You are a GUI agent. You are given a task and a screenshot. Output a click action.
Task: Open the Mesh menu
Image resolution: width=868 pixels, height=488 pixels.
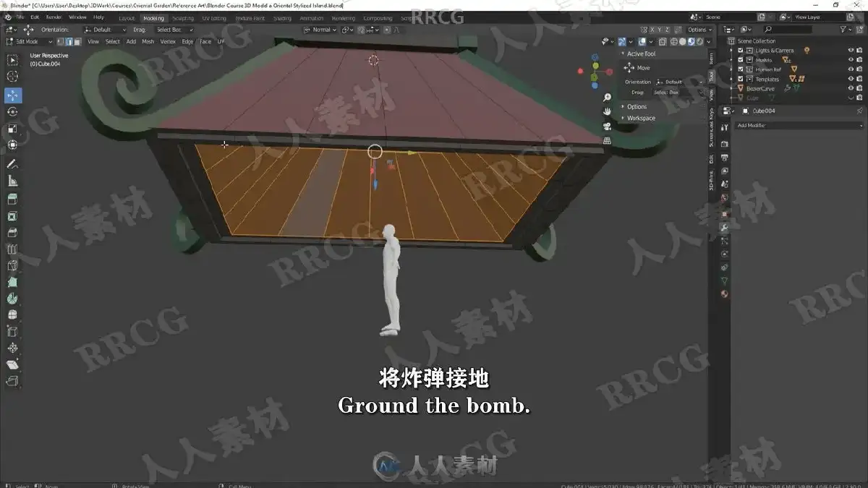(148, 41)
